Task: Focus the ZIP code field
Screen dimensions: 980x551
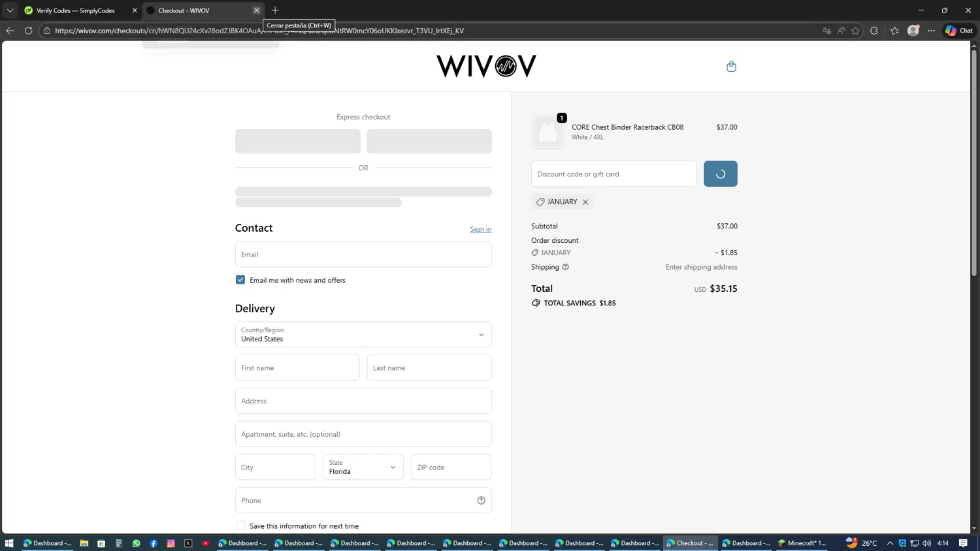Action: (451, 467)
